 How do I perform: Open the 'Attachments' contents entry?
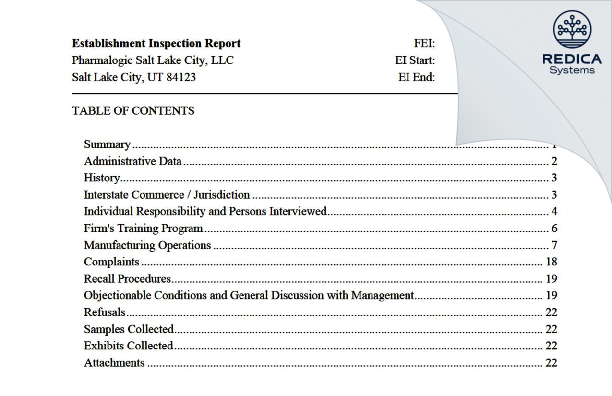pyautogui.click(x=320, y=363)
